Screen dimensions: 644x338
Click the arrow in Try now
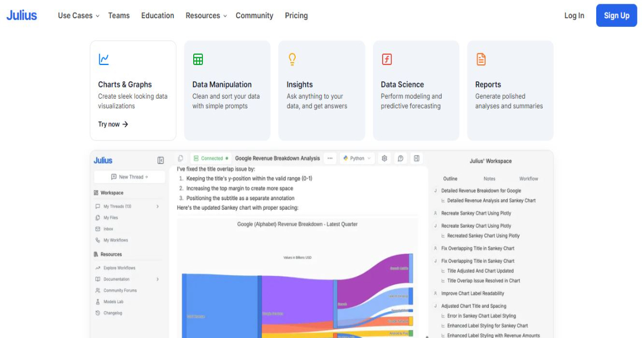(125, 124)
